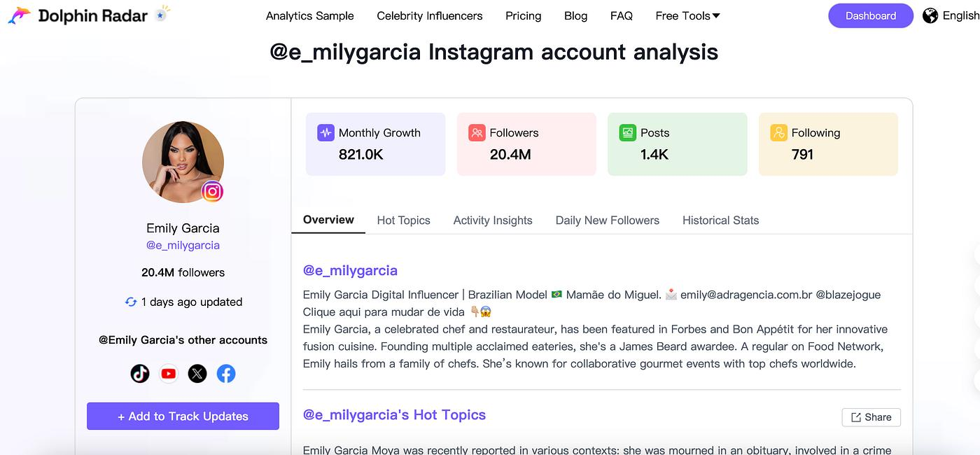The height and width of the screenshot is (455, 980).
Task: Open Emily Garcia's TikTok account icon
Action: 140,374
